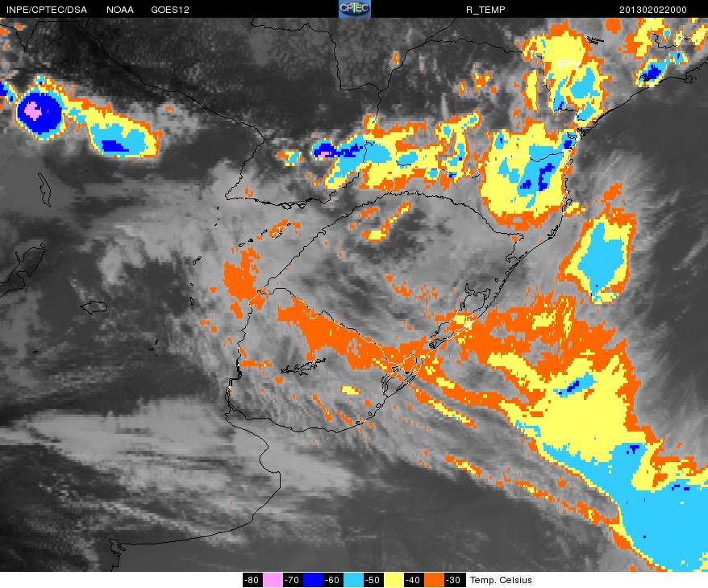The image size is (708, 588).
Task: Click the -30 legend value
Action: 454,580
